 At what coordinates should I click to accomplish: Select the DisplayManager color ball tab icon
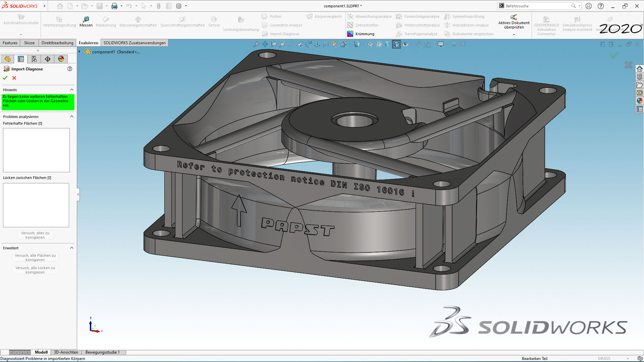click(x=61, y=59)
